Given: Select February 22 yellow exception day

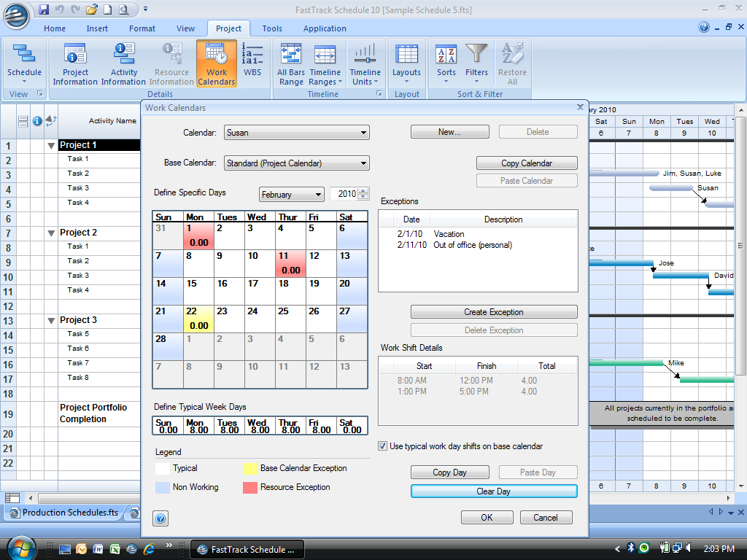Looking at the screenshot, I should click(x=198, y=319).
